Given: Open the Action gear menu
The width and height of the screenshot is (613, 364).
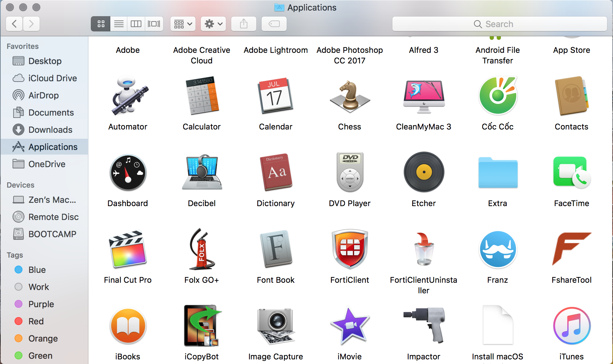Looking at the screenshot, I should coord(213,24).
